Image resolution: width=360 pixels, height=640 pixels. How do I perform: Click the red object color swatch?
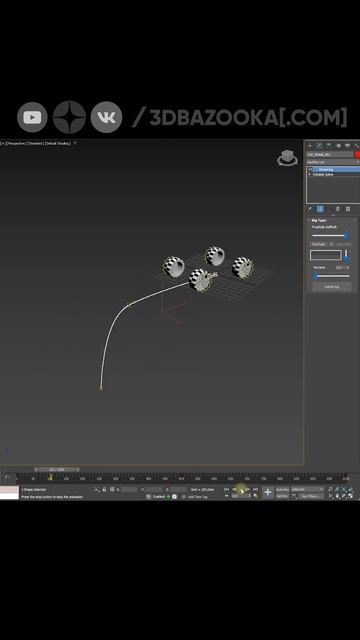[x=357, y=155]
